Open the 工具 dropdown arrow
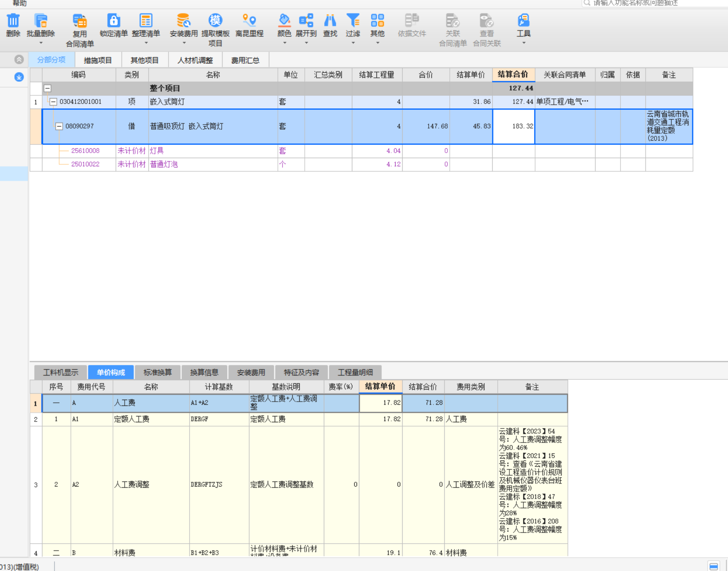Viewport: 728px width, 571px height. pyautogui.click(x=524, y=43)
